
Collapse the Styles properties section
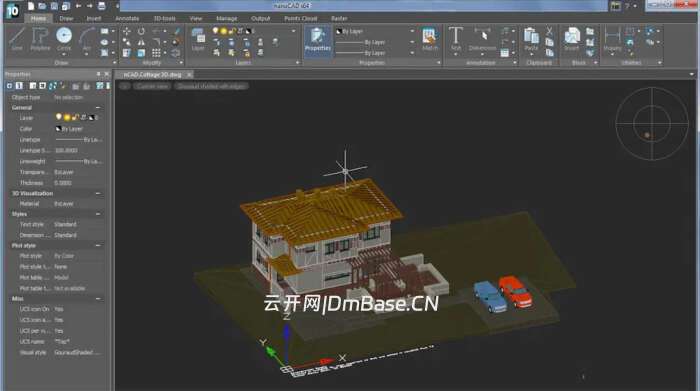click(x=98, y=214)
